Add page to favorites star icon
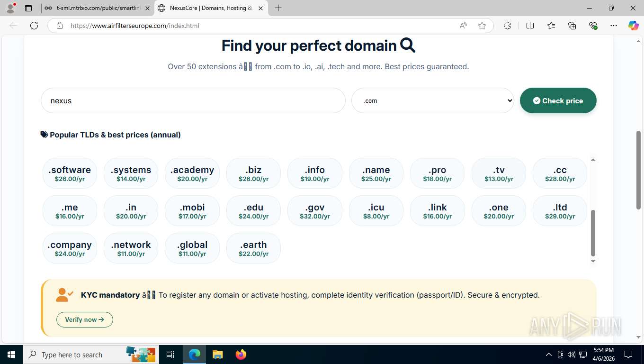 (482, 26)
